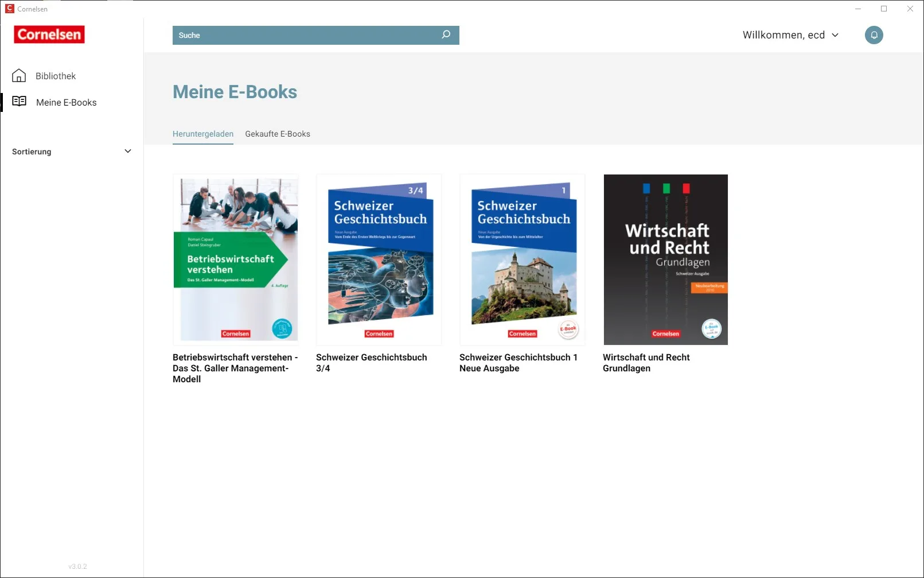924x578 pixels.
Task: Click title Schweizer Geschichtsbuch 1 Neue Ausgabe
Action: tap(518, 363)
